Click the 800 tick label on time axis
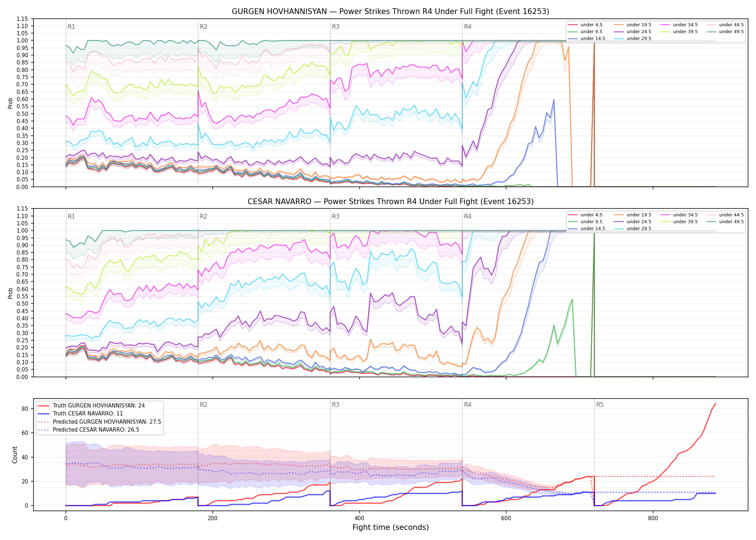 click(653, 518)
